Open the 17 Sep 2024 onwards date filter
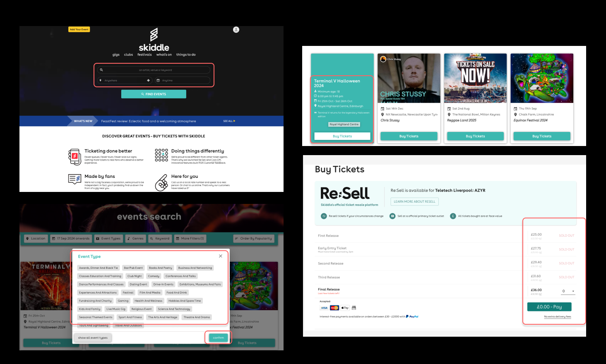Image resolution: width=606 pixels, height=364 pixels. (x=71, y=238)
